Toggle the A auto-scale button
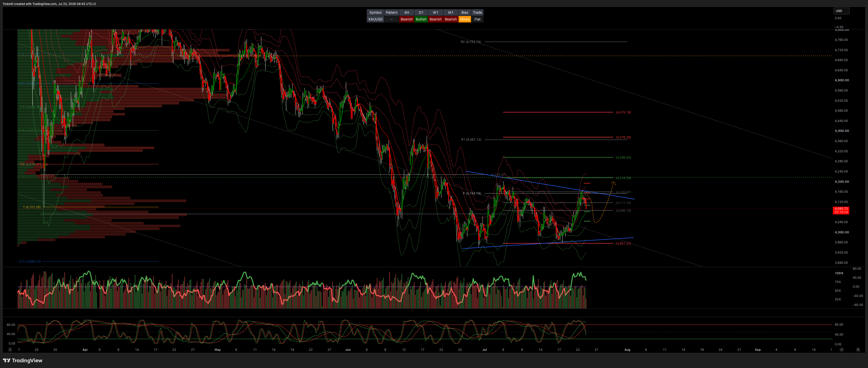 coord(841,350)
